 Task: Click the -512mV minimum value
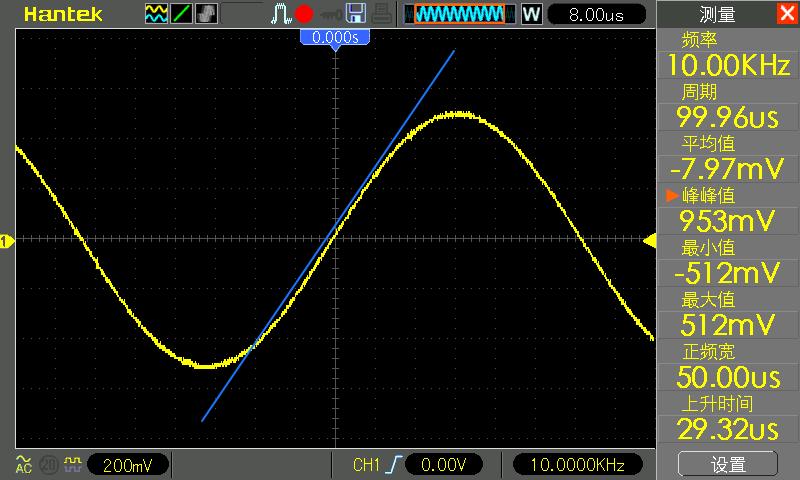(728, 273)
